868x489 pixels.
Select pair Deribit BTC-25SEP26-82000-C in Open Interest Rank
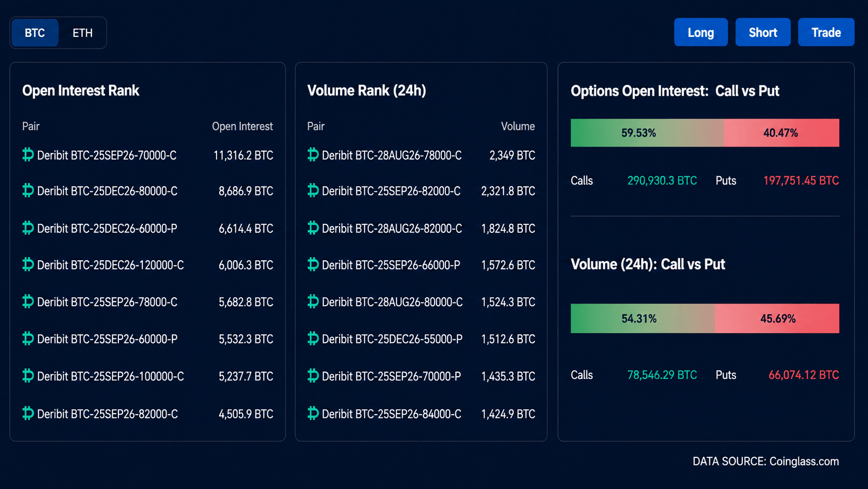(x=107, y=414)
